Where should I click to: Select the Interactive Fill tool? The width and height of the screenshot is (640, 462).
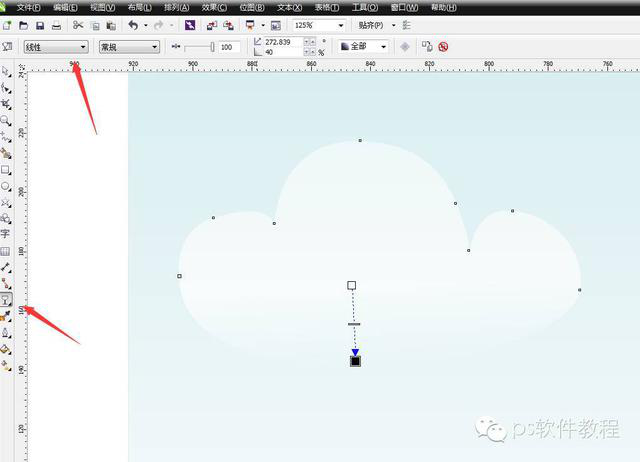(x=6, y=366)
